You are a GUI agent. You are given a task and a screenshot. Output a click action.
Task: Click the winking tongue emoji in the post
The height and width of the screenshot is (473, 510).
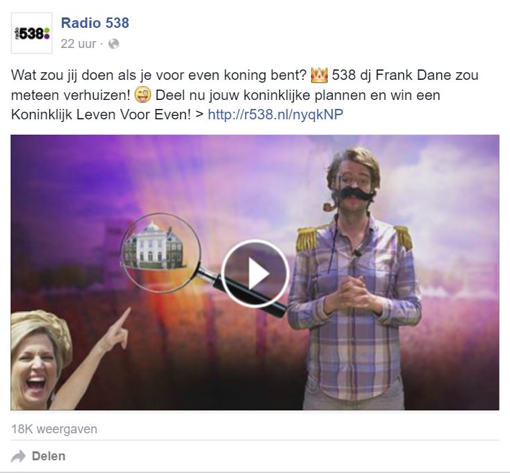(143, 95)
